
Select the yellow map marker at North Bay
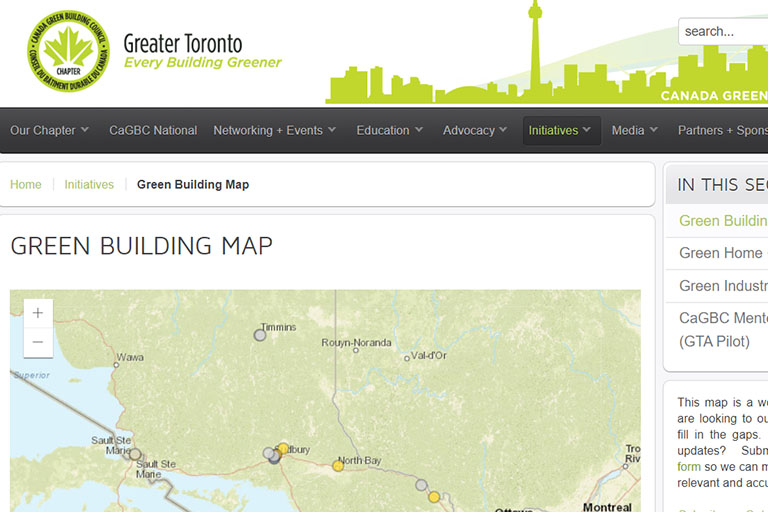(338, 465)
